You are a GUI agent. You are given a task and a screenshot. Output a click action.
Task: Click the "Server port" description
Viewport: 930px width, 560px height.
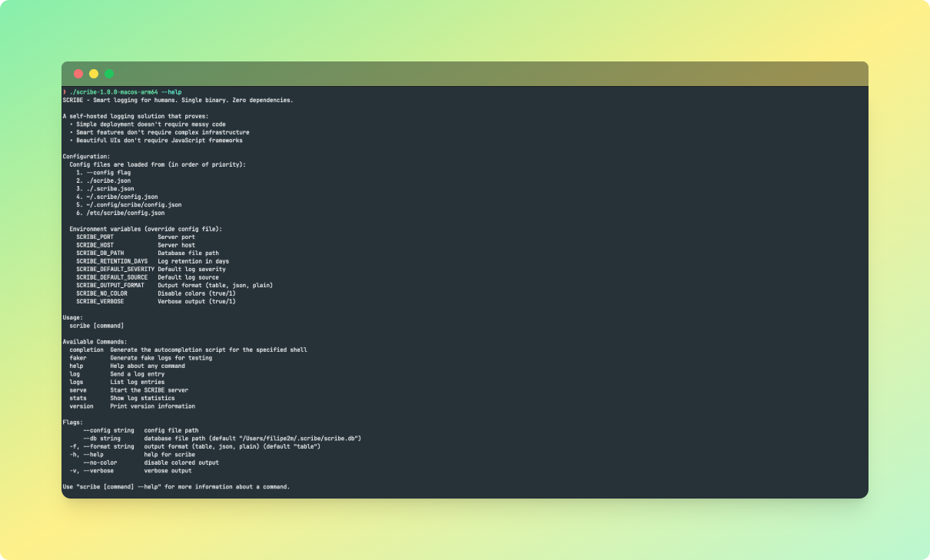pyautogui.click(x=177, y=237)
